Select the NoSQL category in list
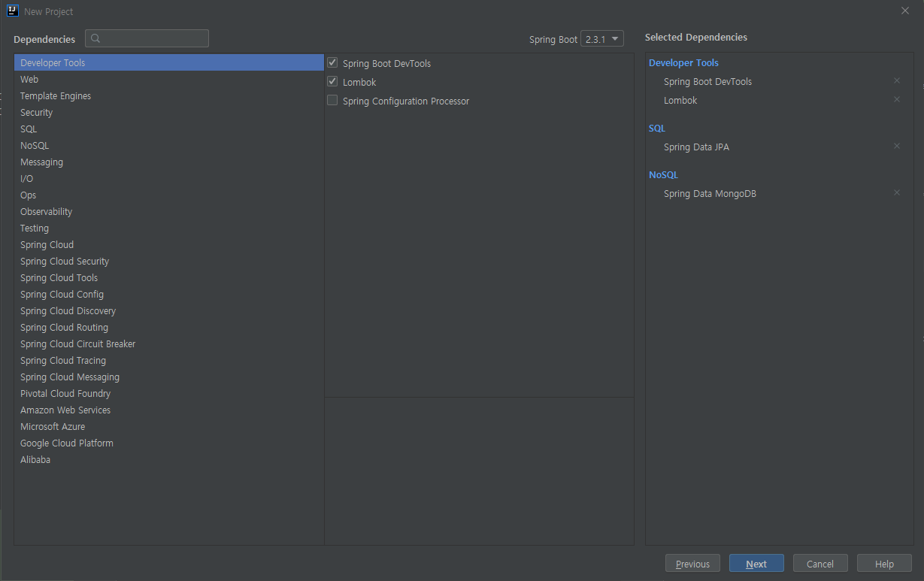924x581 pixels. pyautogui.click(x=169, y=145)
